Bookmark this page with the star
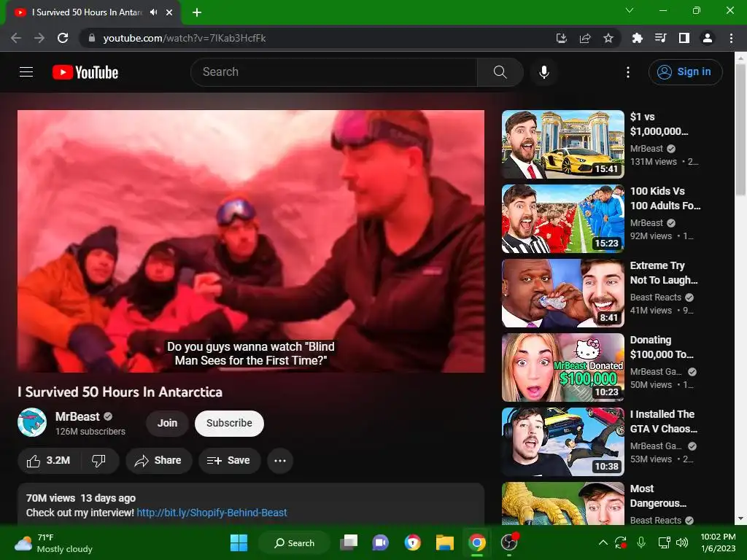 pyautogui.click(x=608, y=38)
